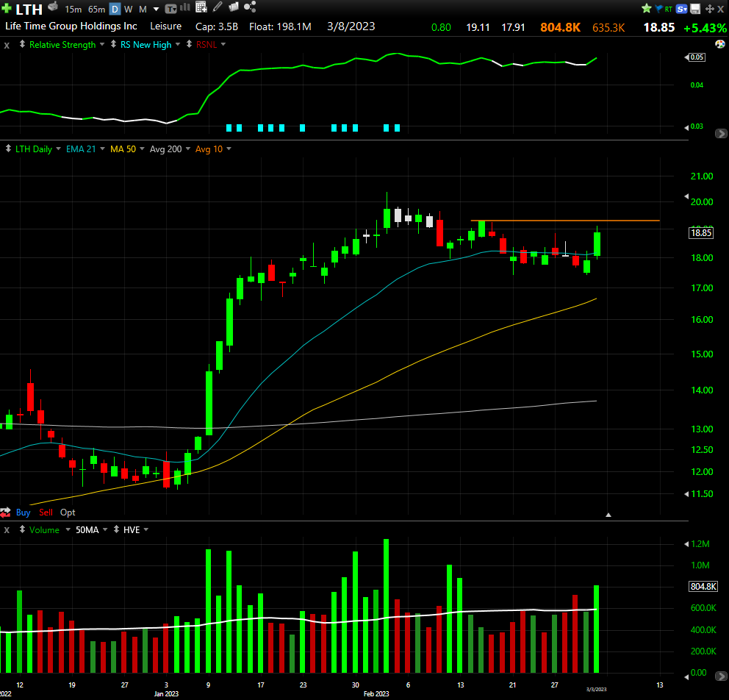This screenshot has width=729, height=700.
Task: Click reorder arrows beside RSNL
Action: [x=189, y=44]
